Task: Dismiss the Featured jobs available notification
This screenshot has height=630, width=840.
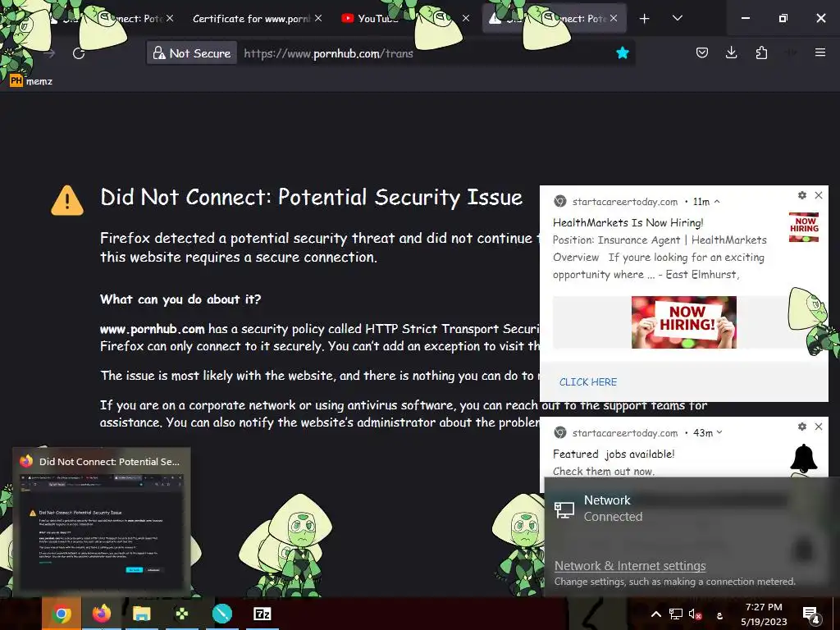Action: pos(819,427)
